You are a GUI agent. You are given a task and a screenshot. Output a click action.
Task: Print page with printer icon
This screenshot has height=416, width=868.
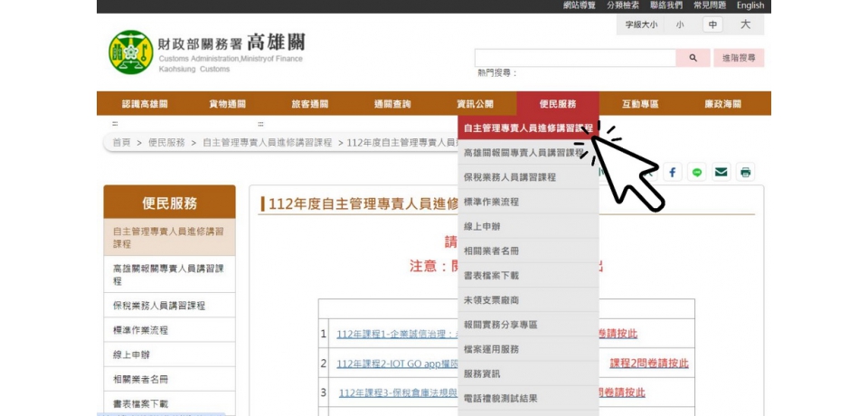[745, 172]
